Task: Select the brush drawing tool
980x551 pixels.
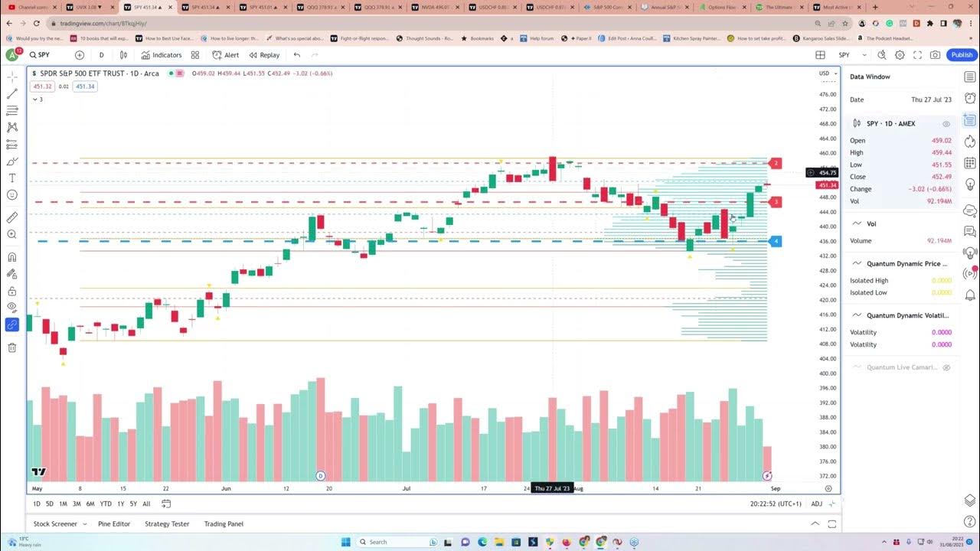Action: 12,161
